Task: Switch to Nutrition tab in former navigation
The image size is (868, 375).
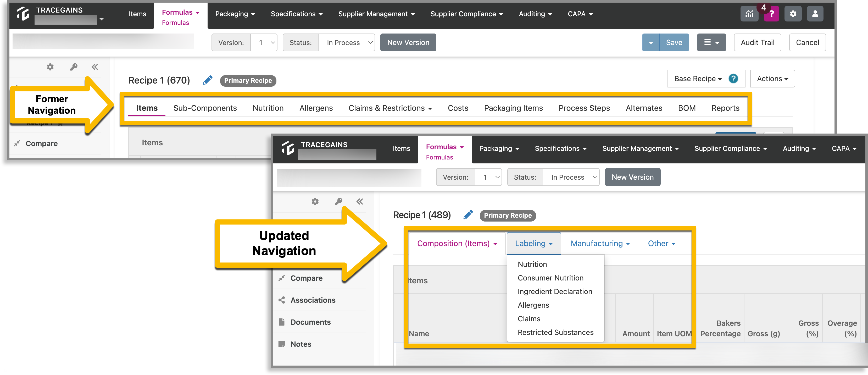Action: coord(268,108)
